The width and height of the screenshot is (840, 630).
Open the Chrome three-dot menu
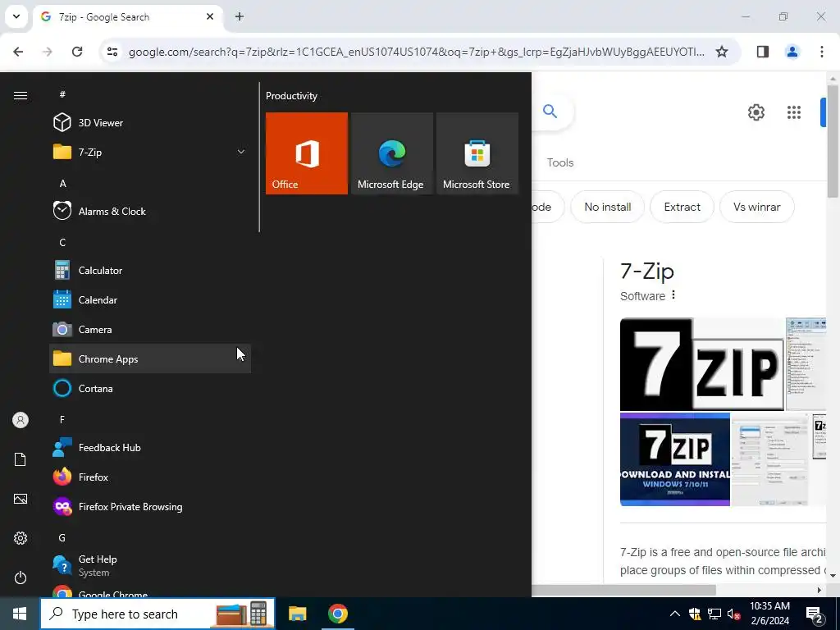pyautogui.click(x=822, y=52)
